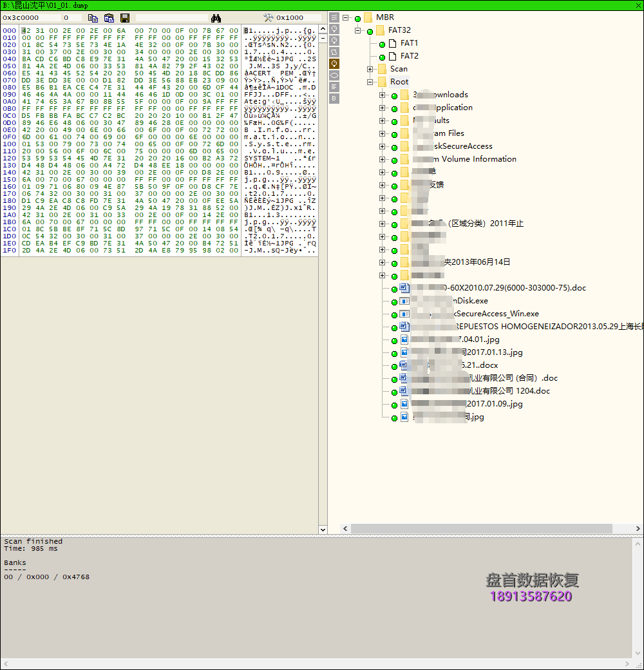Click the folder icon of FAT32 node
Viewport: 644px width, 670px height.
[380, 30]
